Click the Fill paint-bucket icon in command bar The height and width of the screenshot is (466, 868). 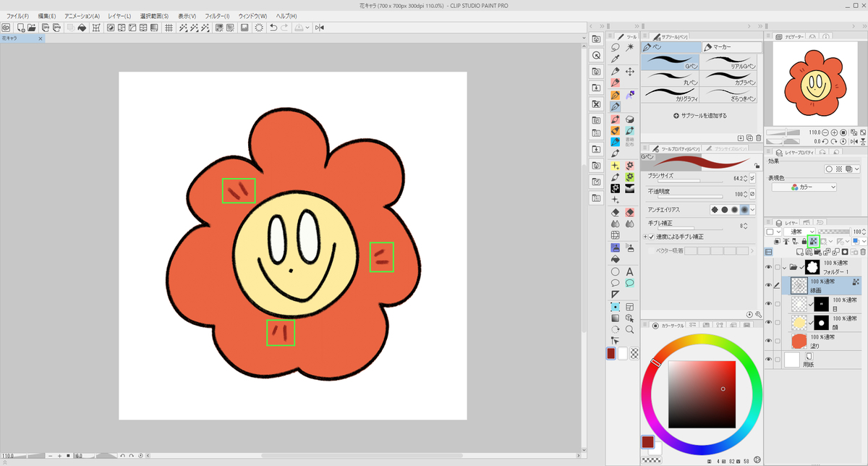pyautogui.click(x=82, y=27)
